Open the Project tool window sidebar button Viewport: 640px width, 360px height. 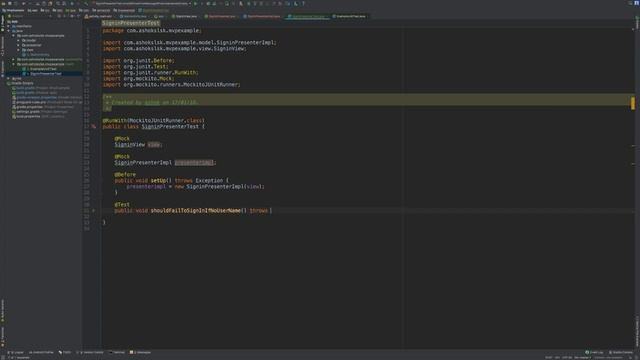(2, 24)
